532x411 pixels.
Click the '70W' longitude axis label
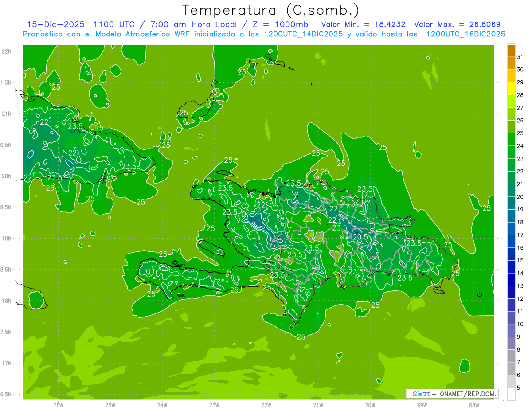[370, 405]
